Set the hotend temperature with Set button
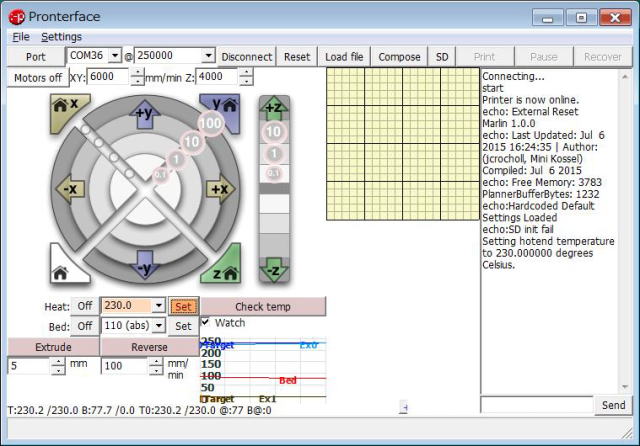 point(183,306)
